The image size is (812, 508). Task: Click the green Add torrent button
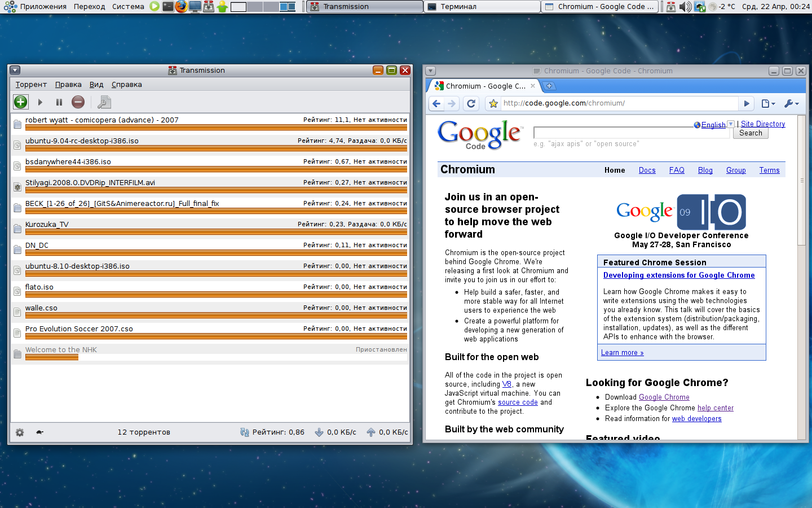coord(20,102)
